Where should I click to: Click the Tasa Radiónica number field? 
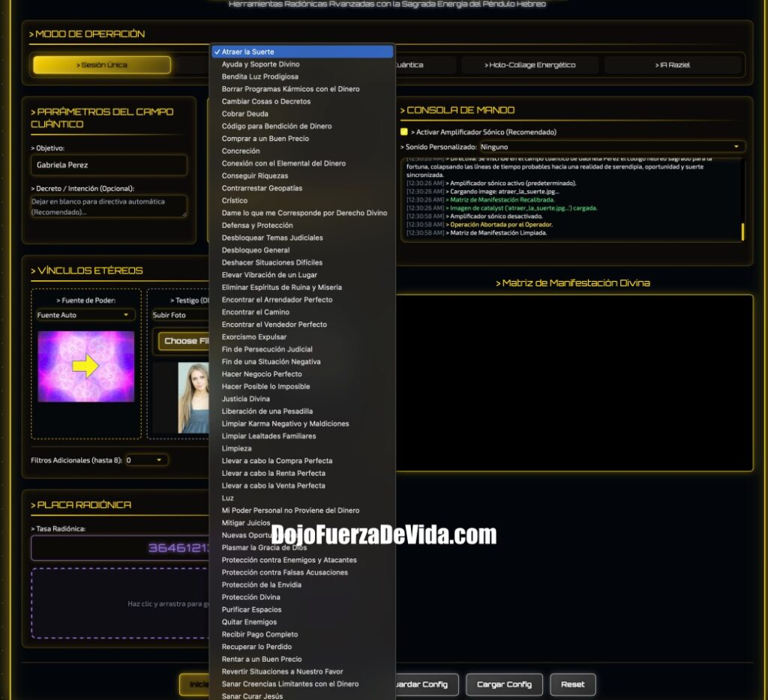120,548
